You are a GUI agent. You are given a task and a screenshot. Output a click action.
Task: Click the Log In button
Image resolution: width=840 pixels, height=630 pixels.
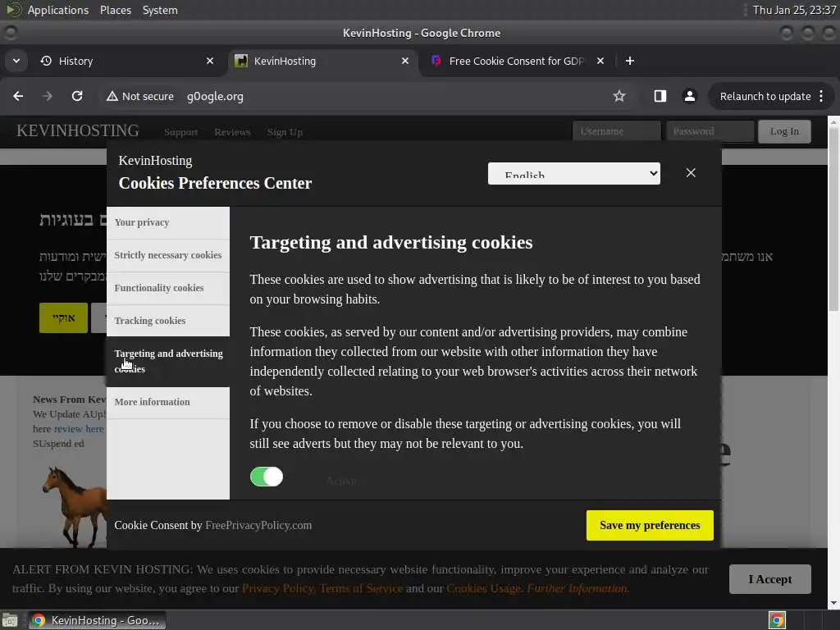pyautogui.click(x=784, y=131)
